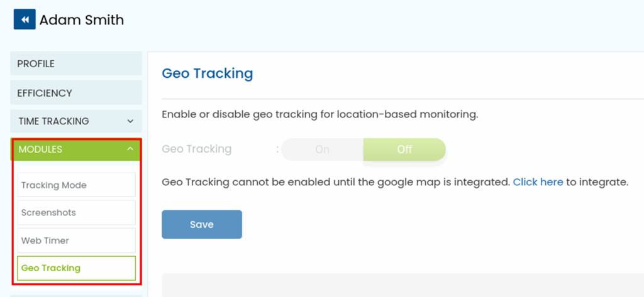This screenshot has height=297, width=644.
Task: Click the Geo Tracking page heading
Action: pyautogui.click(x=208, y=73)
